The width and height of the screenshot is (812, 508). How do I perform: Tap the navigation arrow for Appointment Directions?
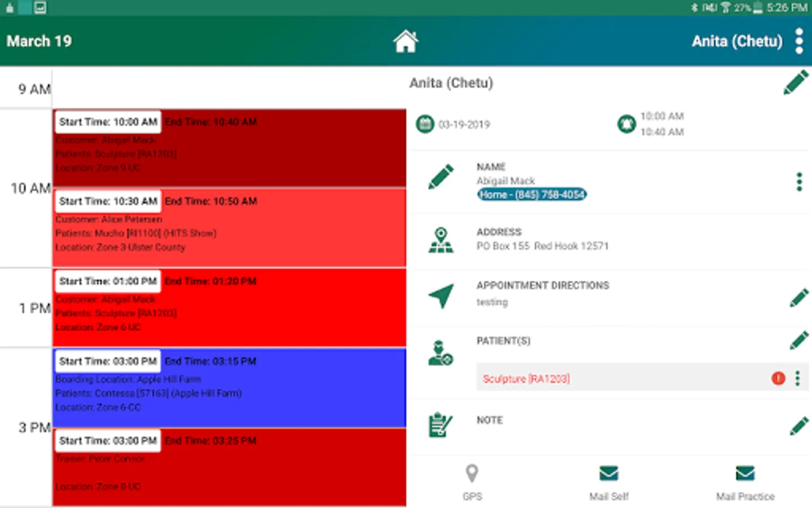tap(441, 295)
